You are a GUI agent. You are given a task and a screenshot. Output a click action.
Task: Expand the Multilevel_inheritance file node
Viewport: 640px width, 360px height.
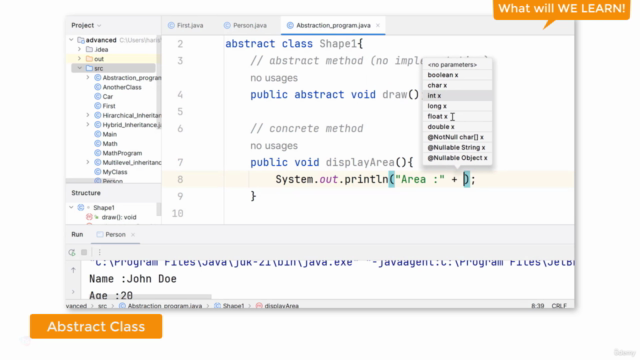88,162
